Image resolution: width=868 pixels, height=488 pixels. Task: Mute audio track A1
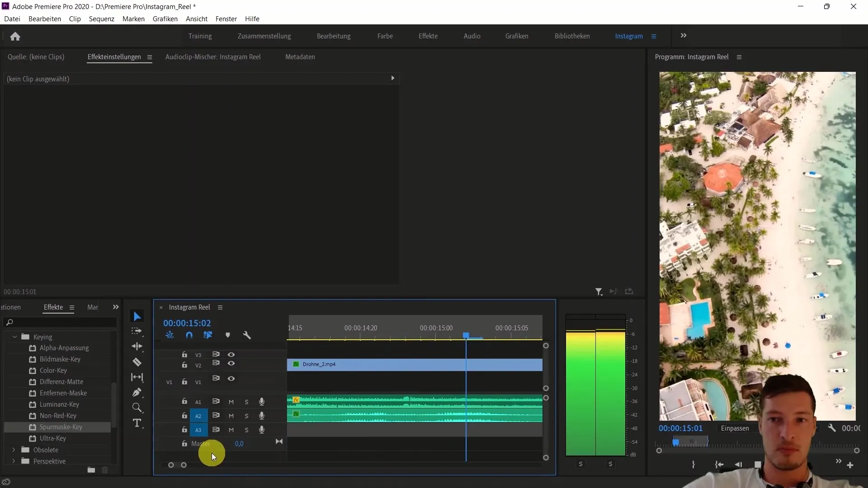pos(231,402)
